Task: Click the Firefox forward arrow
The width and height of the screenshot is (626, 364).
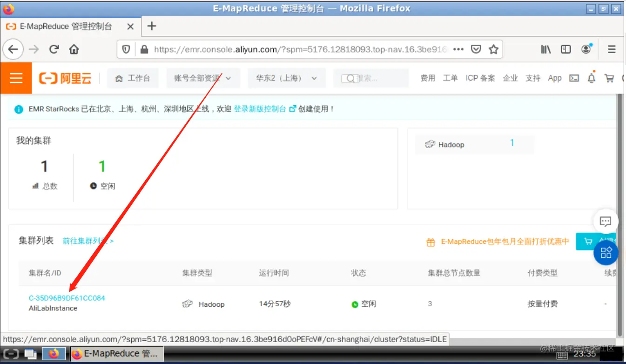Action: pyautogui.click(x=34, y=49)
